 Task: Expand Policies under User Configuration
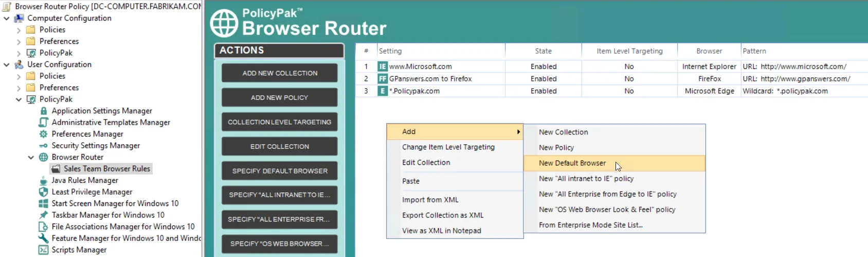(19, 76)
